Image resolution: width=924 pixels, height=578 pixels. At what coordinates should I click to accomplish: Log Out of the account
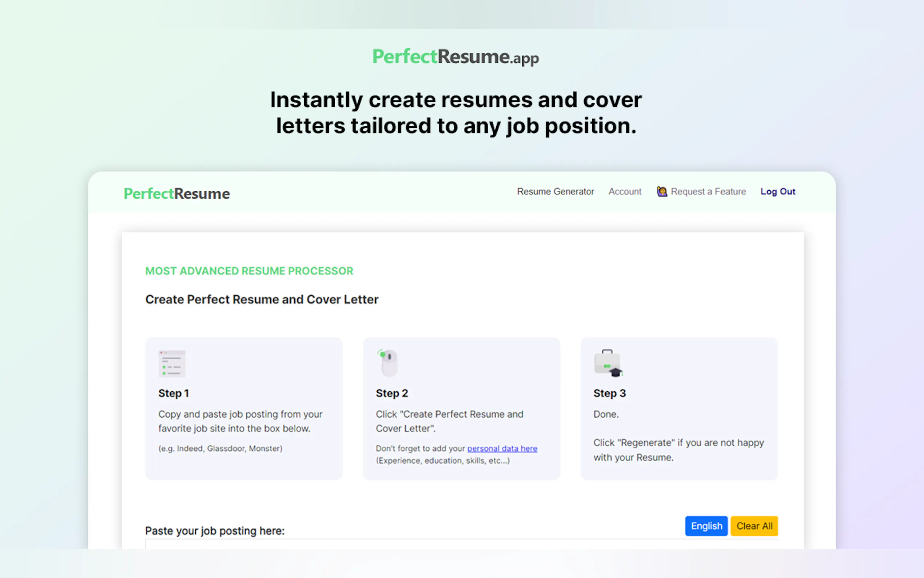(x=777, y=191)
